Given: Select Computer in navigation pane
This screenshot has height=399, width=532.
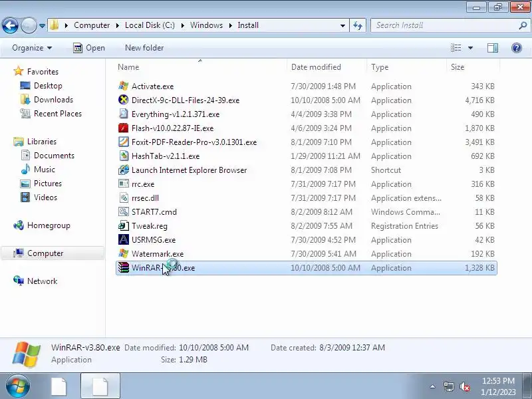Looking at the screenshot, I should [x=53, y=253].
